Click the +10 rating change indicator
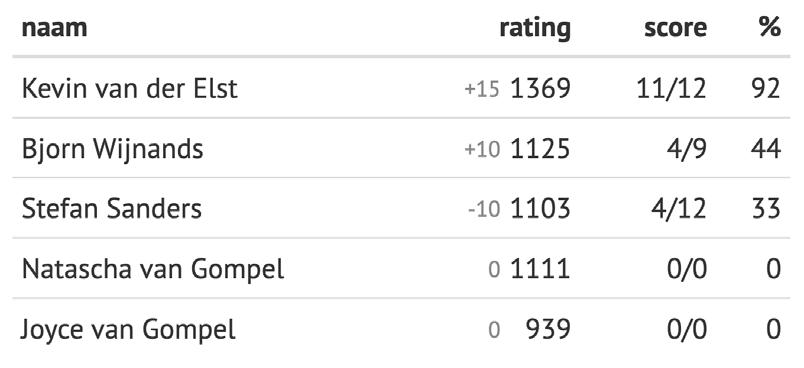The height and width of the screenshot is (368, 804). tap(482, 150)
